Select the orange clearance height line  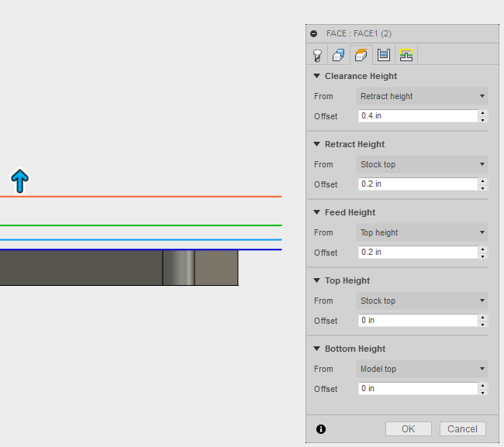pos(141,196)
